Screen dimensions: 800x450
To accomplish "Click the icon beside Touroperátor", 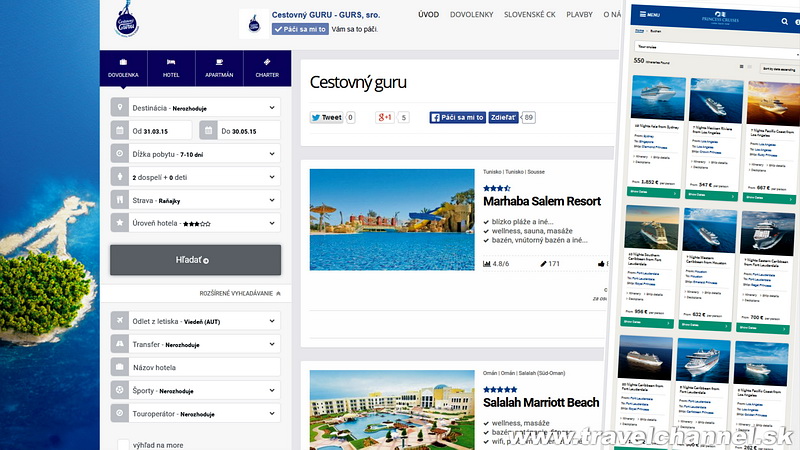I will point(120,413).
